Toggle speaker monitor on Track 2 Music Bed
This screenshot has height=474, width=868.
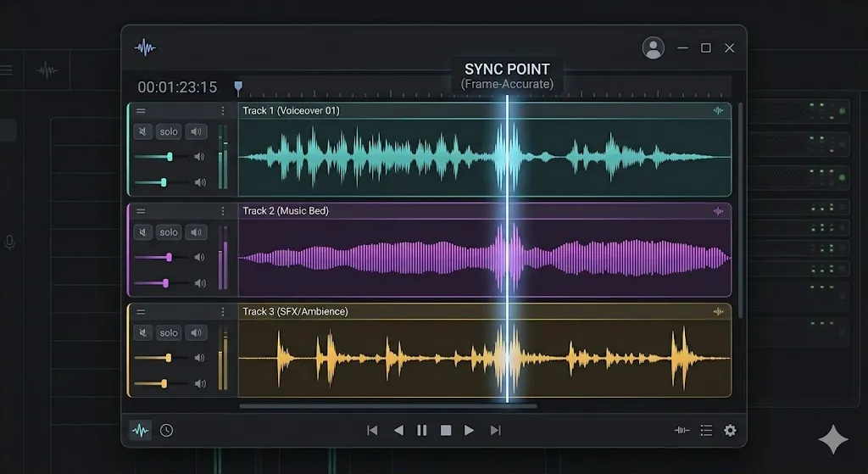tap(196, 232)
